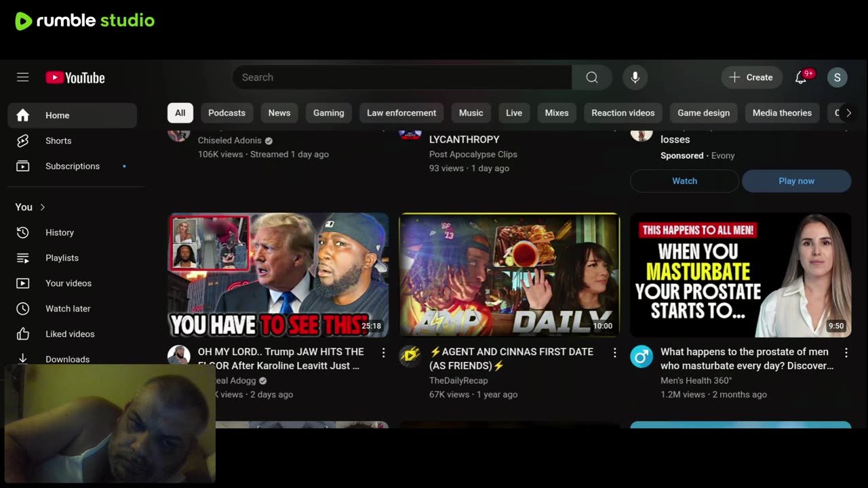Screen dimensions: 868x488
Task: Click the Play now button
Action: tap(796, 181)
